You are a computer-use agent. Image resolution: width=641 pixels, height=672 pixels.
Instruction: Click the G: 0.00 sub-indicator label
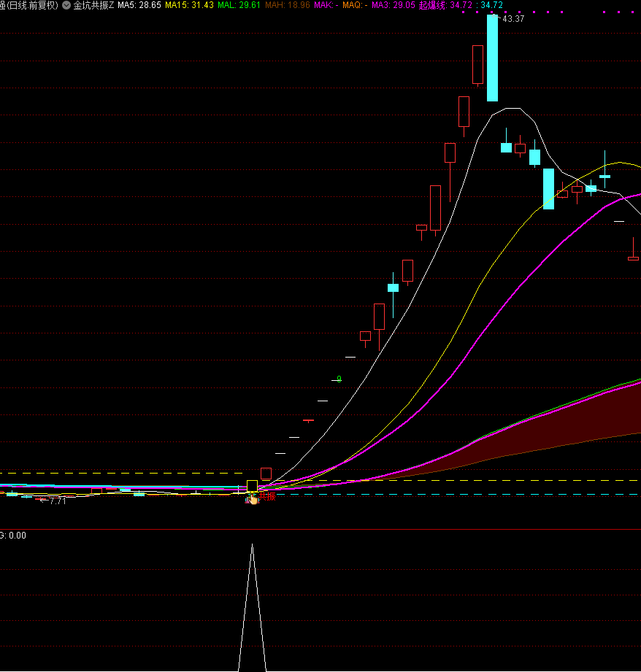[x=13, y=536]
